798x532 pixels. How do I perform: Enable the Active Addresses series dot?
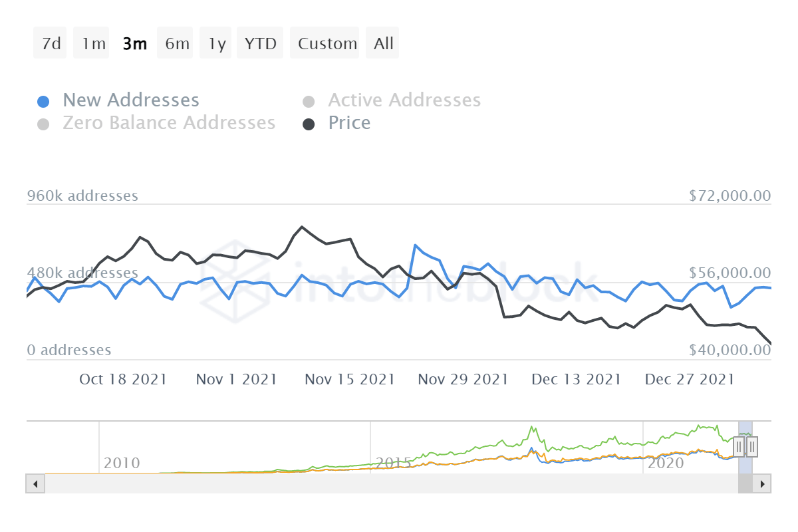point(309,102)
